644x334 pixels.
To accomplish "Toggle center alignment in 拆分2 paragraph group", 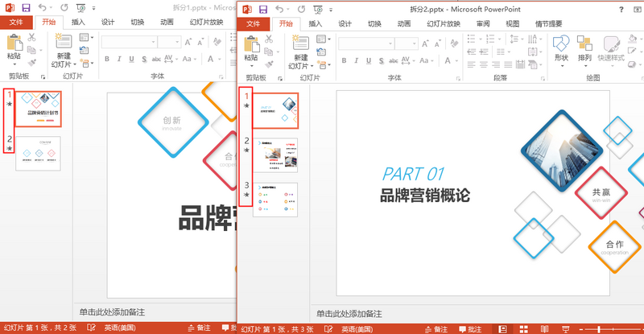I will 484,64.
